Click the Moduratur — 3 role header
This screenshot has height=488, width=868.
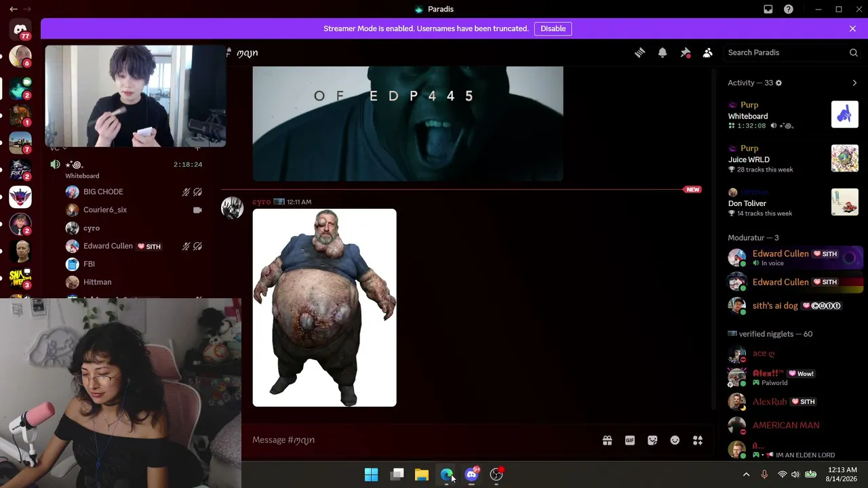point(753,238)
